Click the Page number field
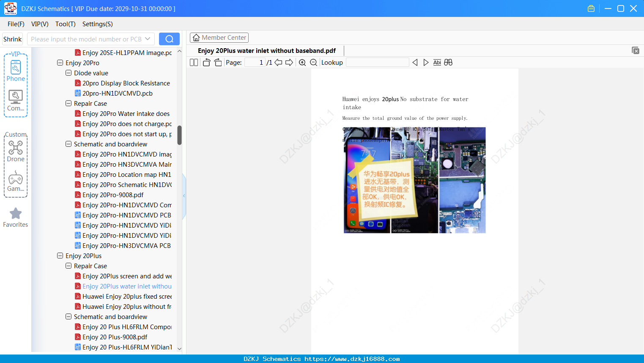 (x=255, y=63)
